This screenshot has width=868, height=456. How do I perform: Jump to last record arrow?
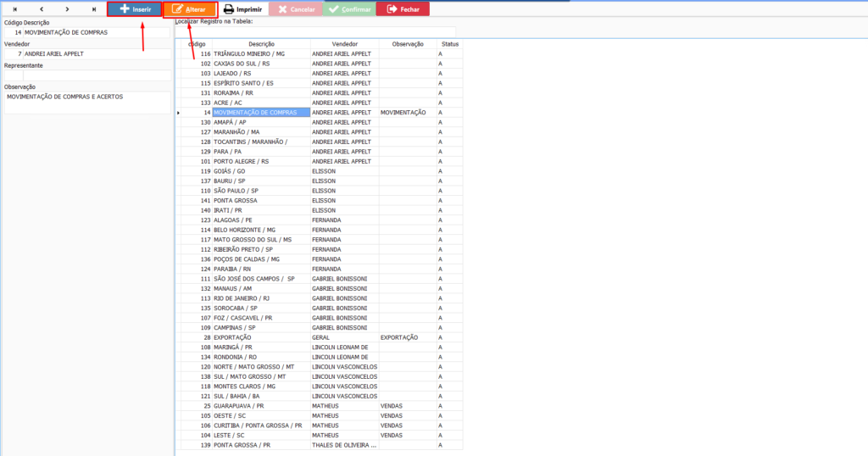[93, 8]
